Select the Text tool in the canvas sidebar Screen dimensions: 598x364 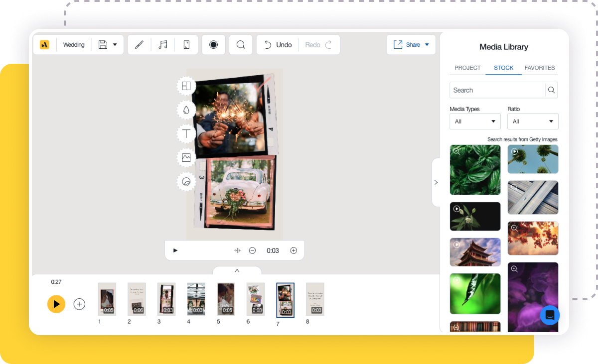click(186, 133)
